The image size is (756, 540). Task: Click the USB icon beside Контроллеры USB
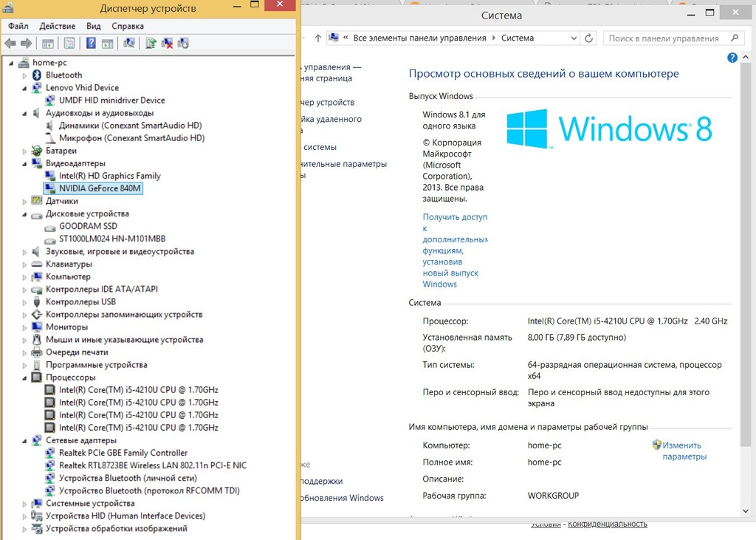coord(37,301)
